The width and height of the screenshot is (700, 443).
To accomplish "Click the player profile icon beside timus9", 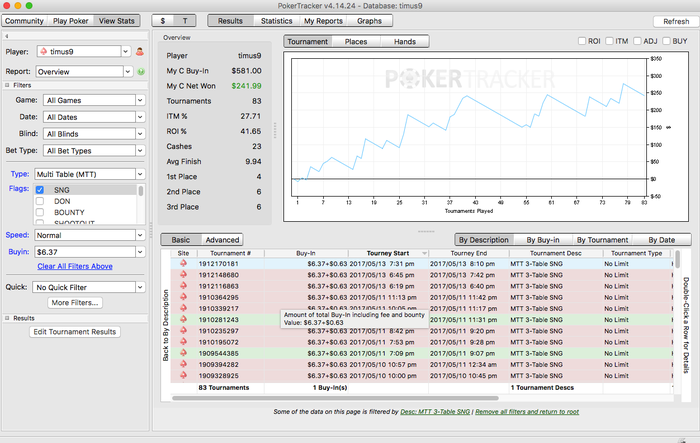I will pyautogui.click(x=140, y=51).
